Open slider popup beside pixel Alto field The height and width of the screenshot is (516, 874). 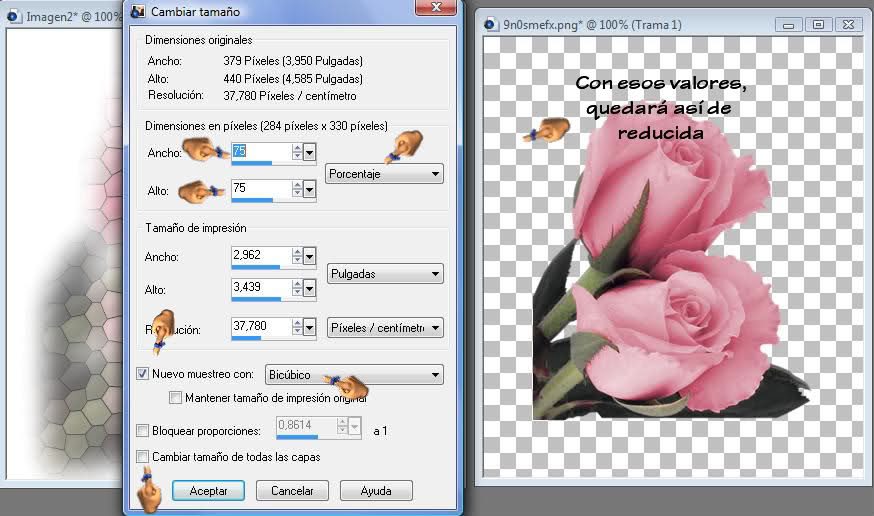coord(309,190)
